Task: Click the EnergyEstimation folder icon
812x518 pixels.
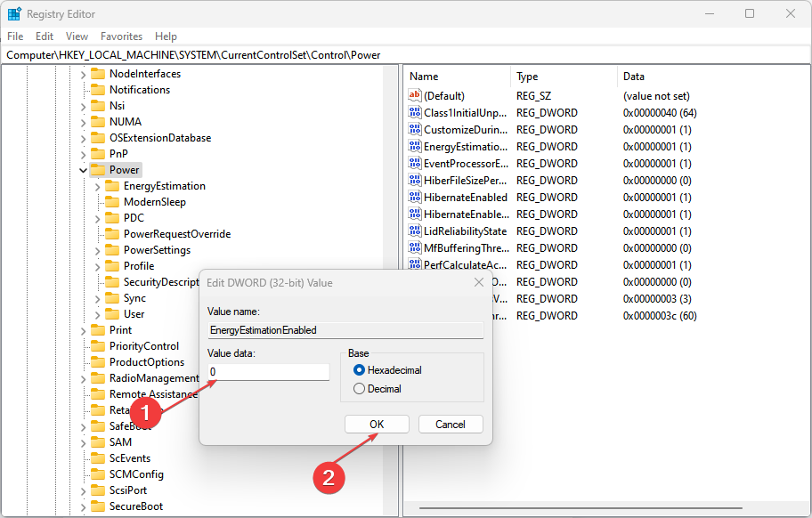Action: click(112, 186)
